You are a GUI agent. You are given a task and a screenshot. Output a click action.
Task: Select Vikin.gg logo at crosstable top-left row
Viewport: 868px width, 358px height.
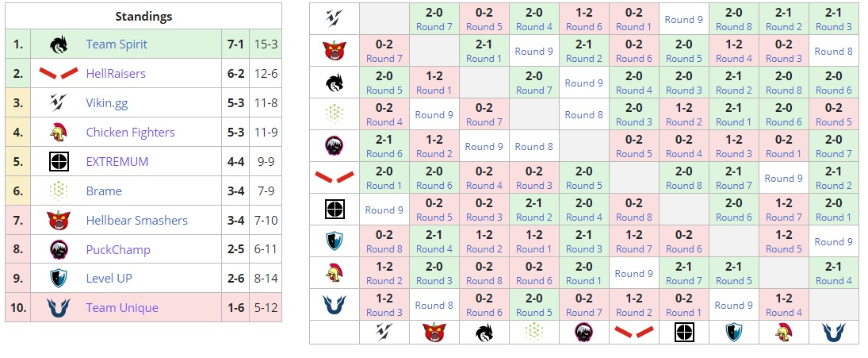(334, 19)
